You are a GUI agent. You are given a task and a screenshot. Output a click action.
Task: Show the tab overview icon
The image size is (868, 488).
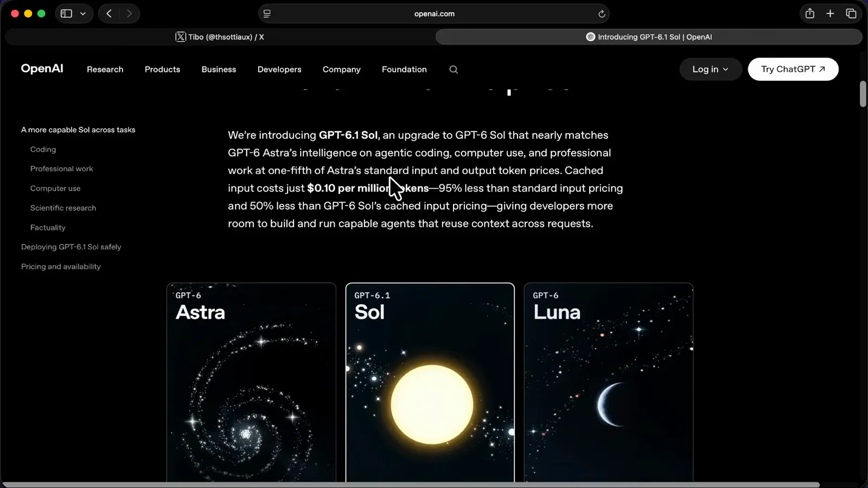coord(851,14)
